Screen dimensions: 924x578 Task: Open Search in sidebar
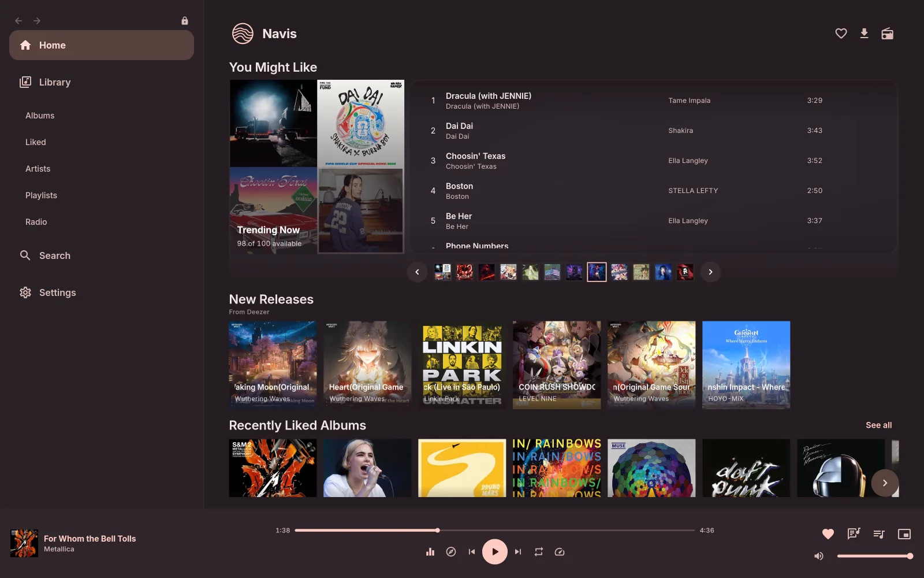[x=102, y=255]
